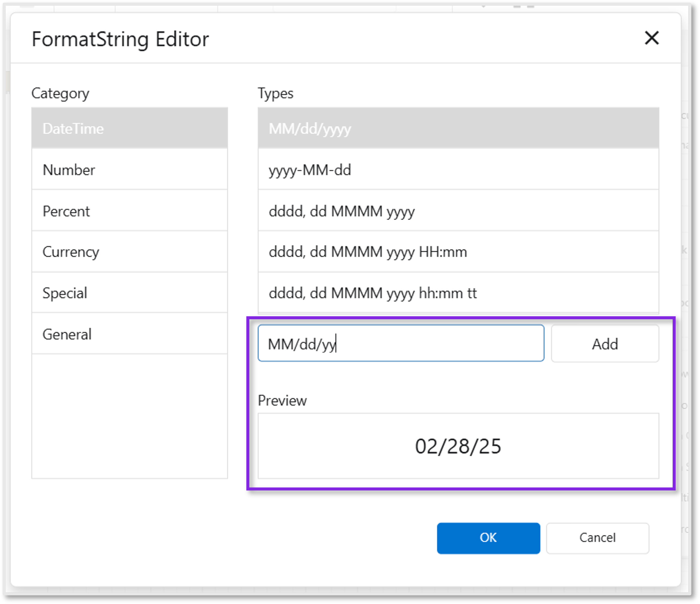Select the hh:mm tt format type
Screen dimensions: 700x604
pyautogui.click(x=458, y=293)
